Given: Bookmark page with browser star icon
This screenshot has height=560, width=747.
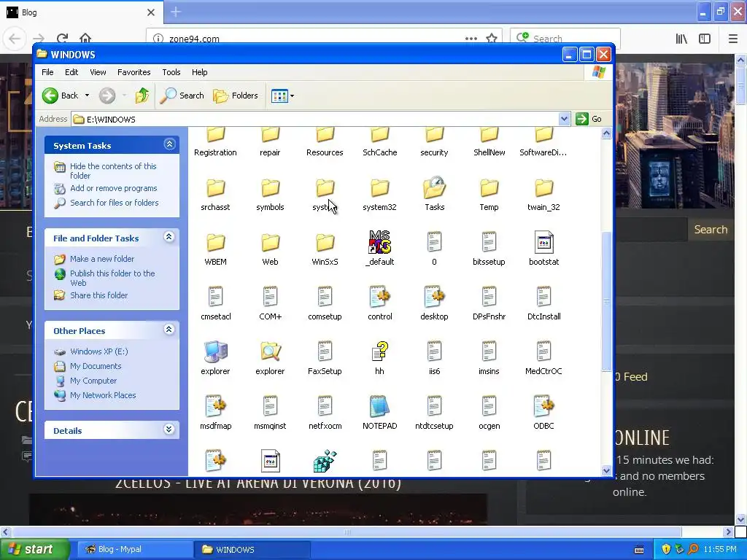Looking at the screenshot, I should tap(492, 39).
